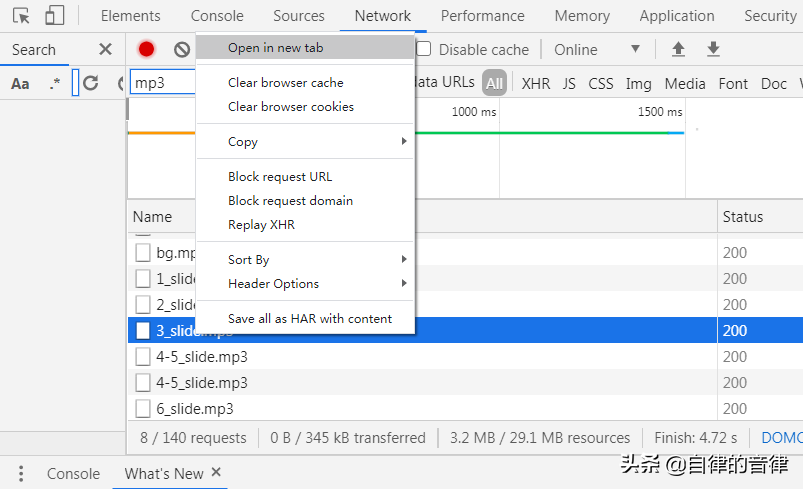Filter requests by Media type
Image resolution: width=803 pixels, height=489 pixels.
point(684,84)
